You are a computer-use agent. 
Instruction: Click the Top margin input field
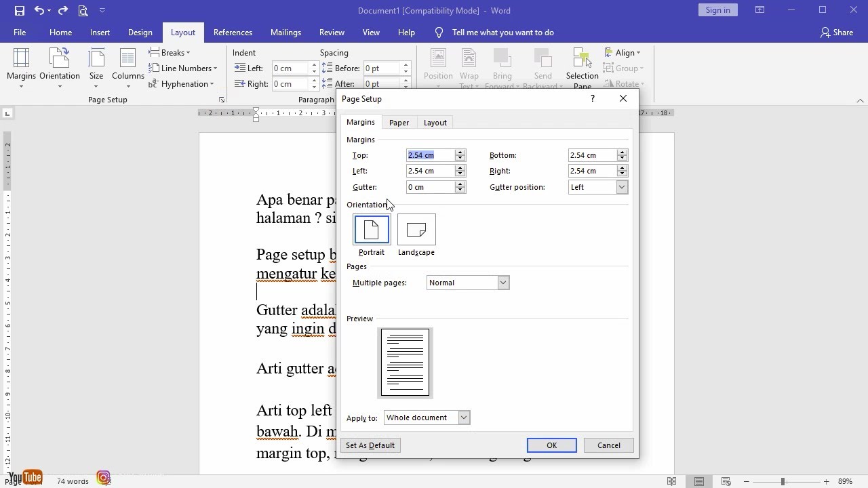430,155
